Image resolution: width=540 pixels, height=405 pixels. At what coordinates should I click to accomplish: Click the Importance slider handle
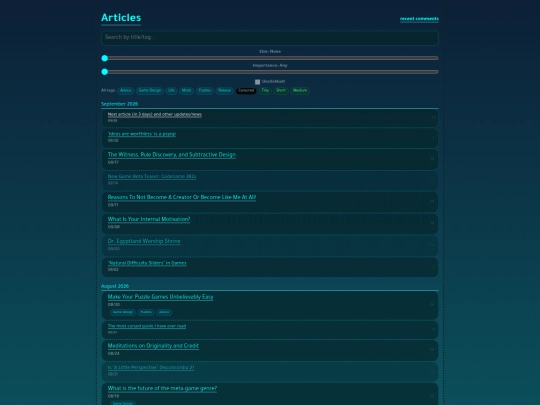click(105, 72)
